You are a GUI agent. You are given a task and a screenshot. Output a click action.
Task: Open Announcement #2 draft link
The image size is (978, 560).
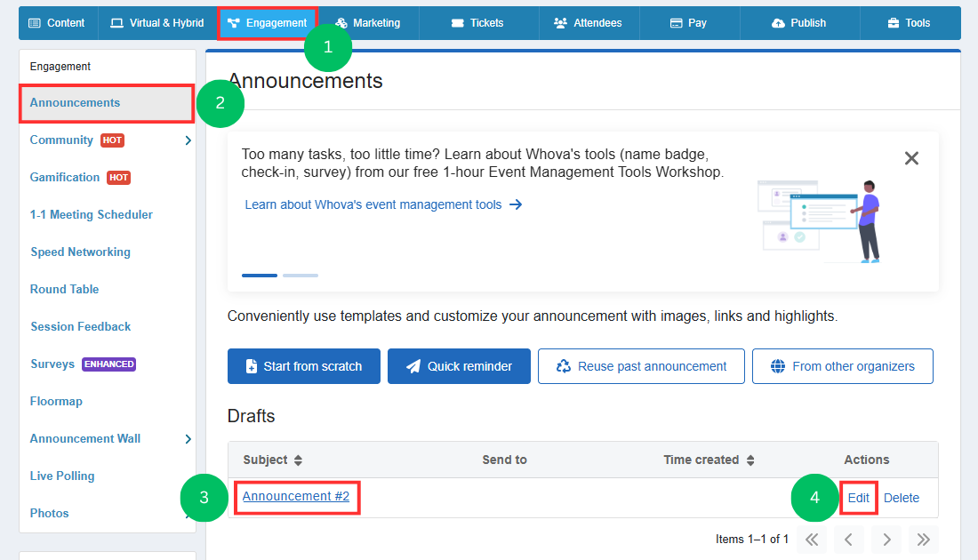coord(296,496)
